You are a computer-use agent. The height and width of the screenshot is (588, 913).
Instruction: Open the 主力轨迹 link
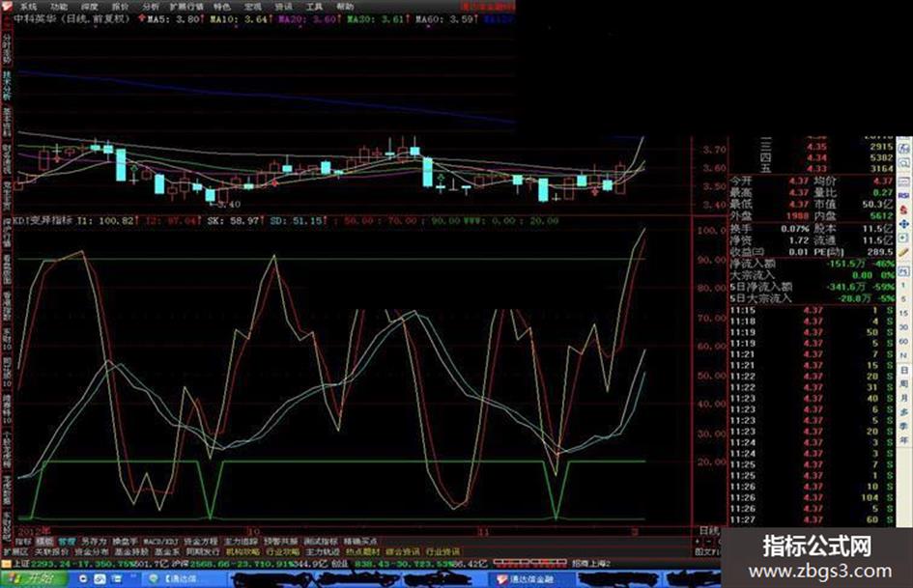point(323,552)
